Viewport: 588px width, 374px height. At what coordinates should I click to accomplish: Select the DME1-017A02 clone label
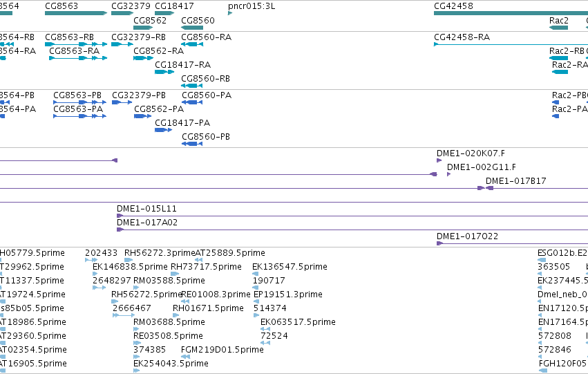point(147,223)
